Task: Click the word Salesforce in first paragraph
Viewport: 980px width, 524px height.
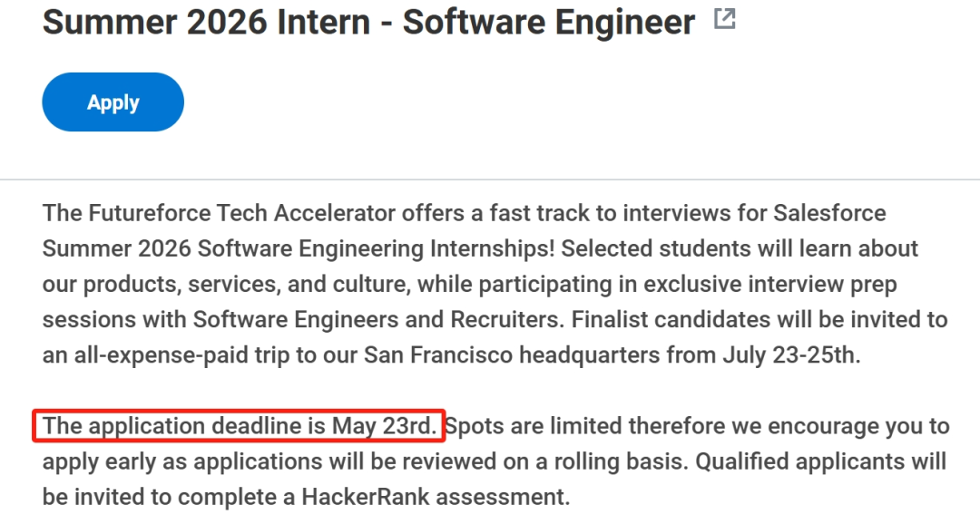Action: tap(830, 213)
